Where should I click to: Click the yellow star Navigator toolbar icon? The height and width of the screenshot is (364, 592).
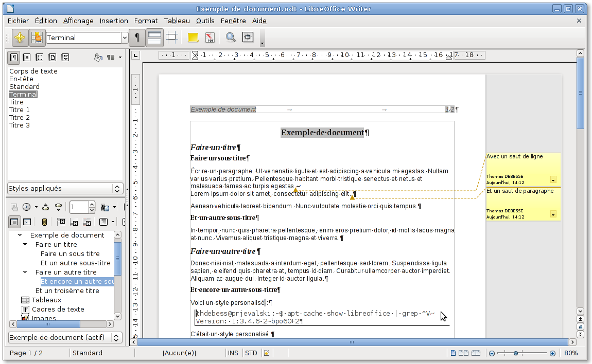pyautogui.click(x=20, y=38)
